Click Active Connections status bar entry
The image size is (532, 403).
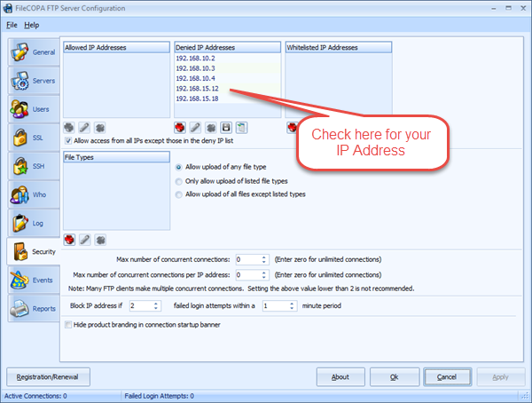click(35, 396)
